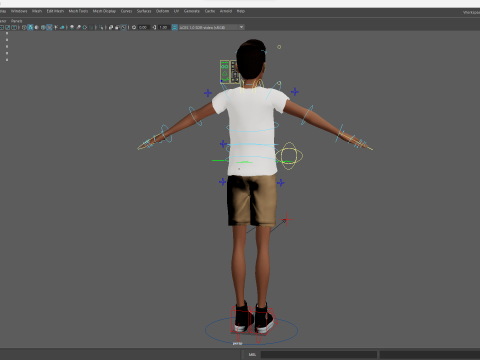480x360 pixels.
Task: Toggle wireframe on shaded
Action: click(x=43, y=27)
